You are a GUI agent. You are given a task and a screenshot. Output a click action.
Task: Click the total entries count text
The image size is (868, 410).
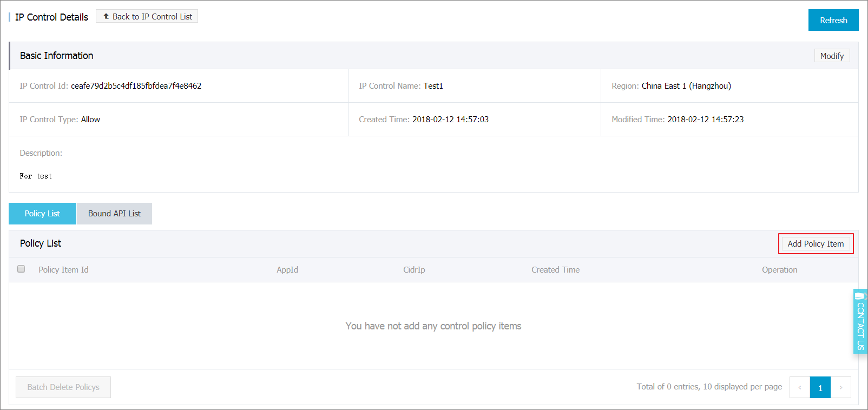(709, 387)
